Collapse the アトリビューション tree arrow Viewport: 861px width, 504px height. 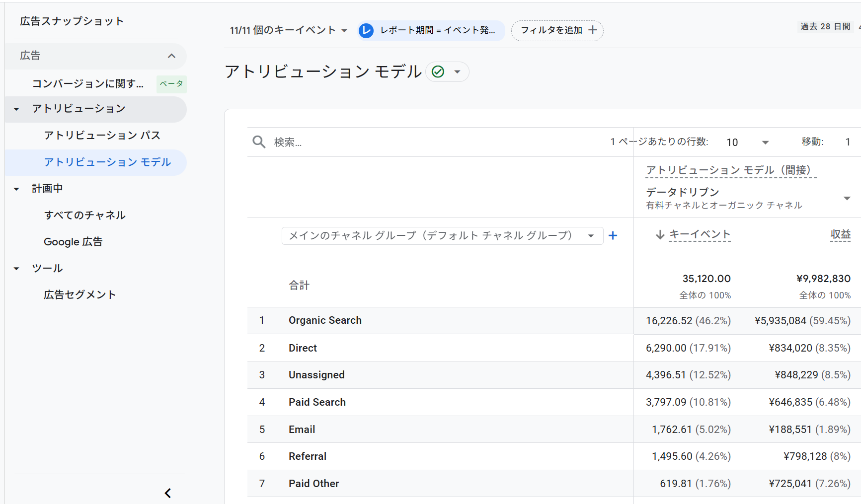(x=16, y=109)
